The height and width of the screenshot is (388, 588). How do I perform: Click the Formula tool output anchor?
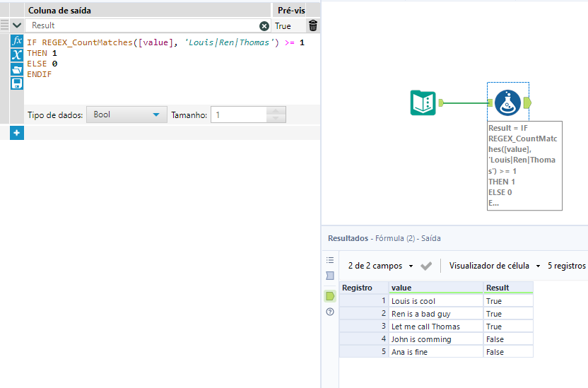[x=527, y=102]
